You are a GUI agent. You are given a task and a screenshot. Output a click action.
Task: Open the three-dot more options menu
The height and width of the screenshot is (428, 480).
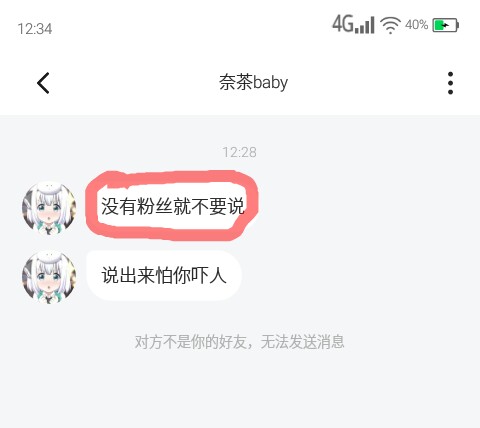(x=450, y=83)
